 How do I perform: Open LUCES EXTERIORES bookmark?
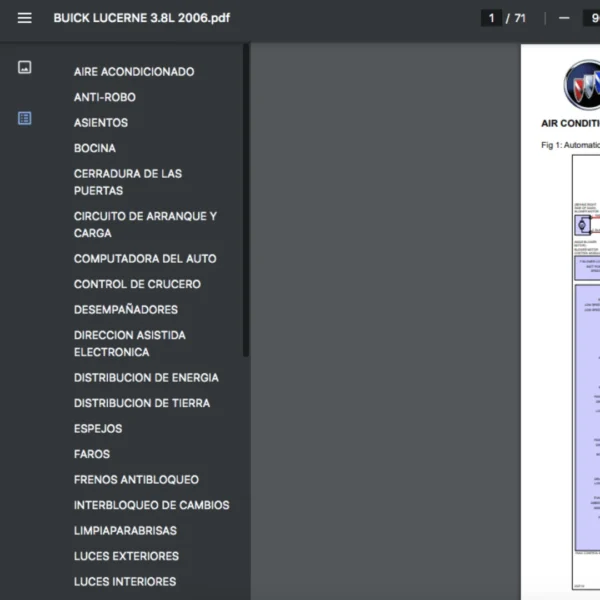[x=126, y=556]
